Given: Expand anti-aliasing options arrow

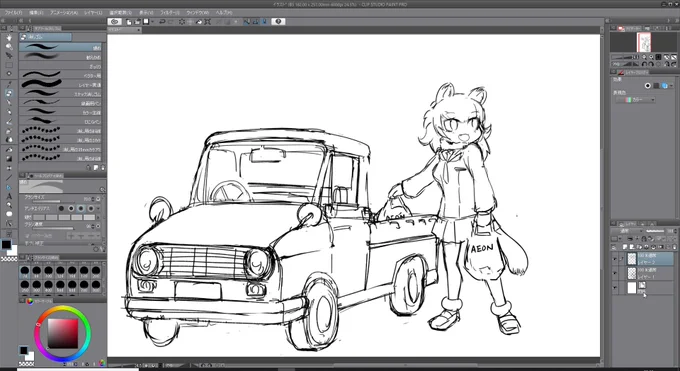Looking at the screenshot, I should (99, 209).
